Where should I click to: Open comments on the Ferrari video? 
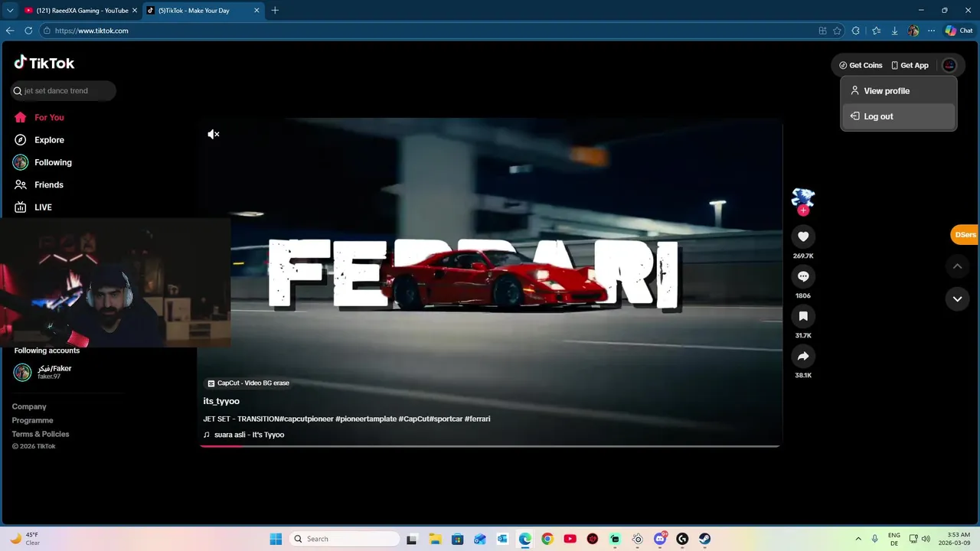pos(803,276)
